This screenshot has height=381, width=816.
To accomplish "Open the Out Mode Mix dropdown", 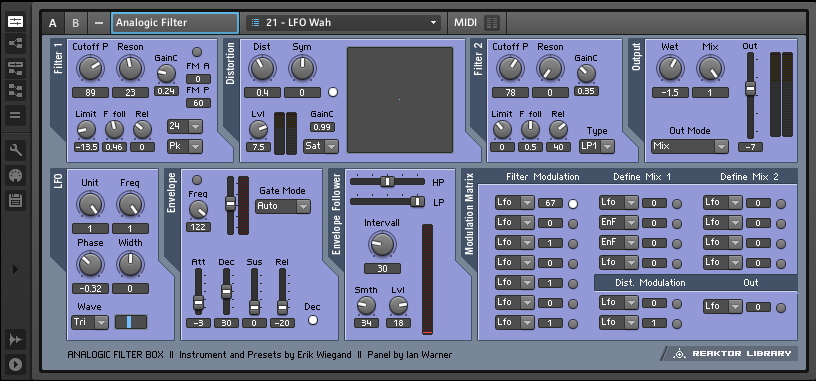I will click(690, 146).
